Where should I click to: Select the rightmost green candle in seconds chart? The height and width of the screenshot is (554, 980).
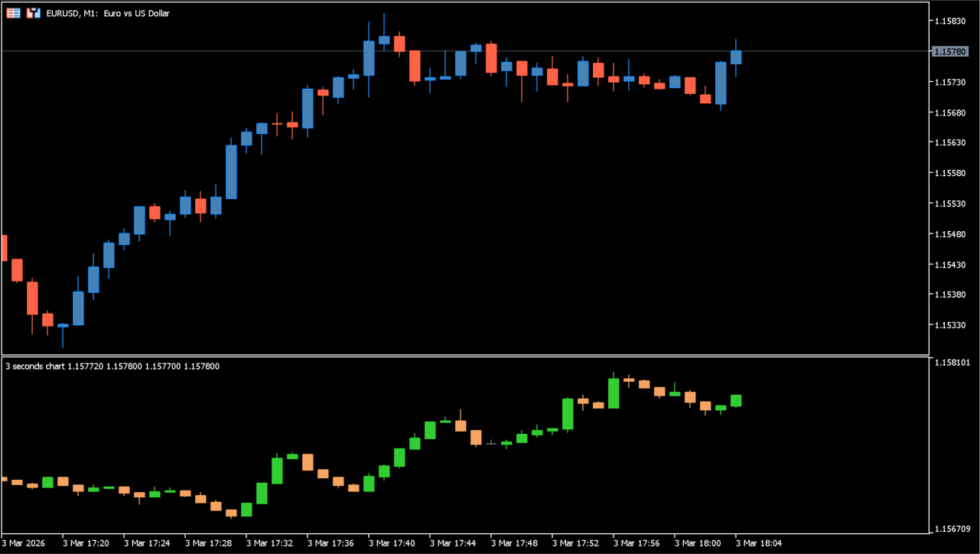736,400
